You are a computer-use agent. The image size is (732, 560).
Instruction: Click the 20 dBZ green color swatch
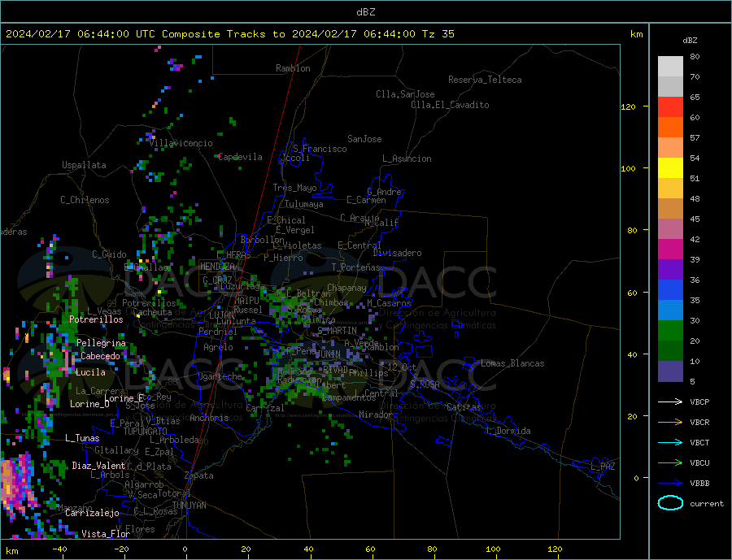[x=670, y=331]
